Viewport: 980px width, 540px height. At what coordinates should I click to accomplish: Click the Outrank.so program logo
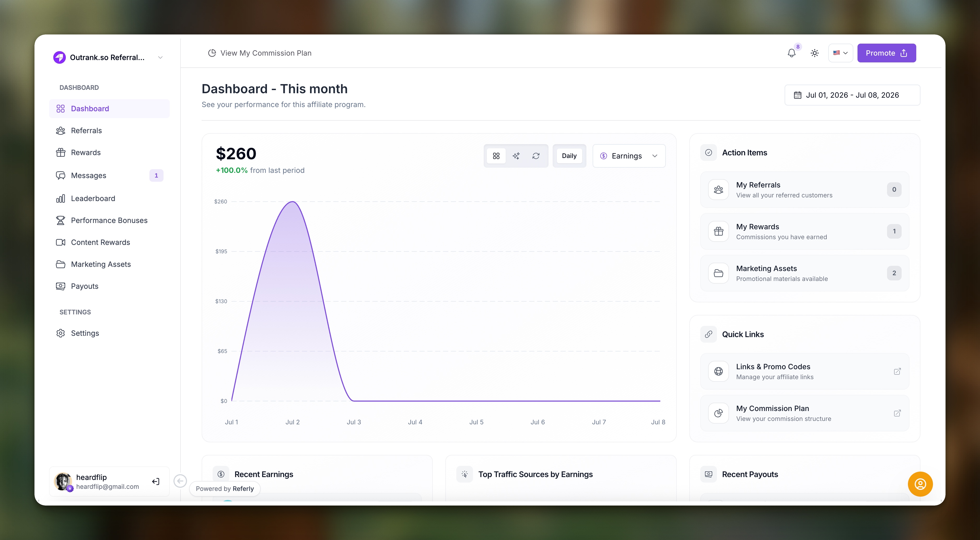(x=59, y=57)
